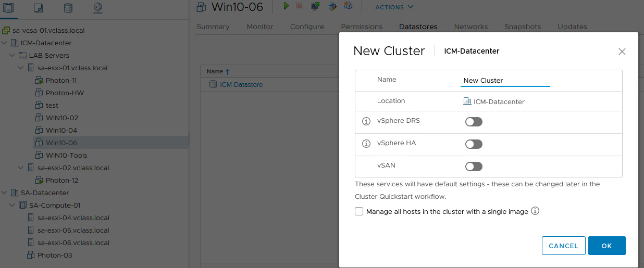Viewport: 644px width, 268px height.
Task: Select Win10-04 in the inventory tree
Action: coord(61,130)
